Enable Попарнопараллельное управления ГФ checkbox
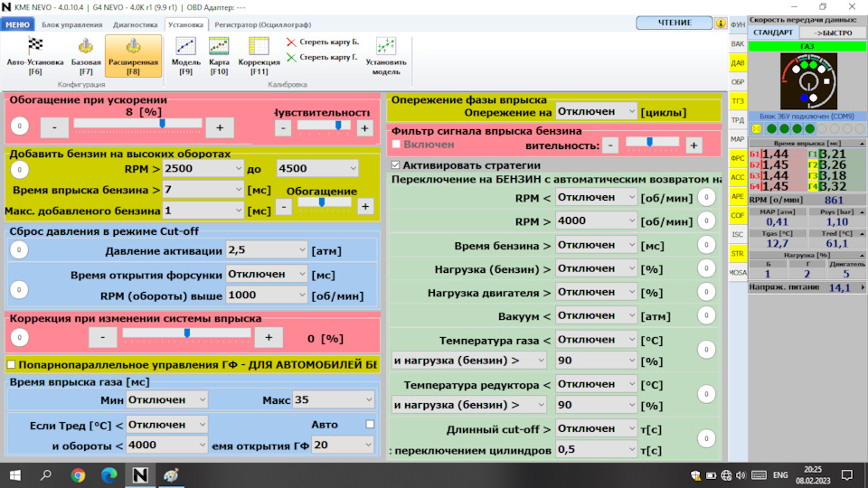The width and height of the screenshot is (868, 488). [11, 364]
